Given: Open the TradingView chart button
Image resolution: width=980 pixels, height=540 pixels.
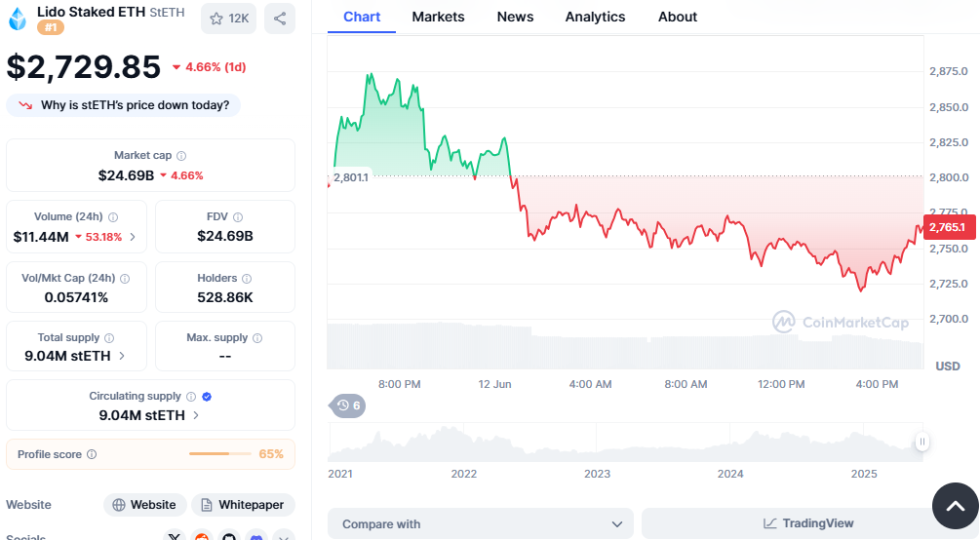Looking at the screenshot, I should coord(807,523).
